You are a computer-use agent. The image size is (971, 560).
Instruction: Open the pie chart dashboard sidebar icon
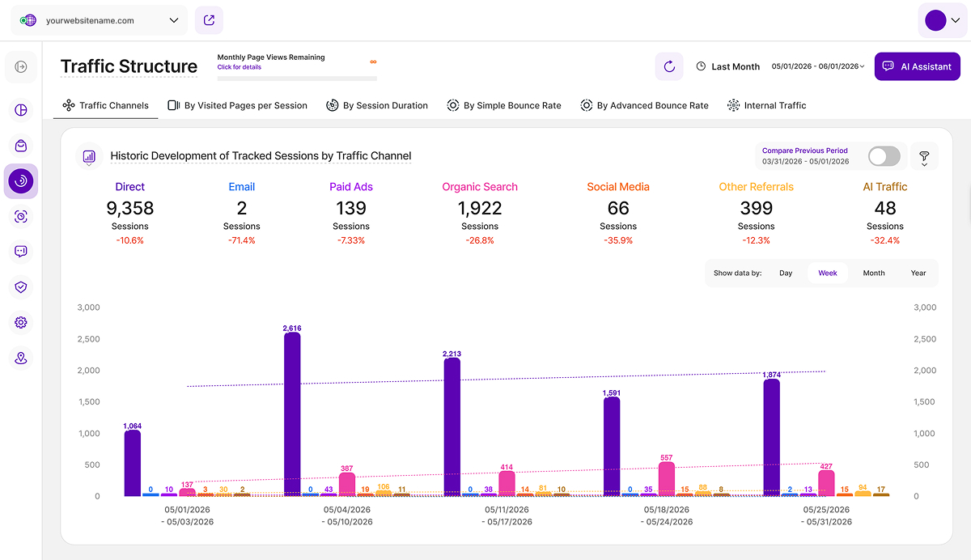pos(21,110)
